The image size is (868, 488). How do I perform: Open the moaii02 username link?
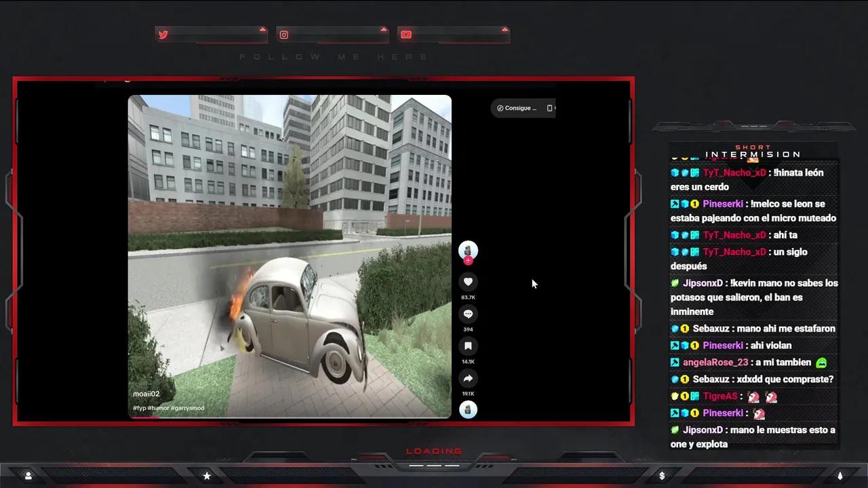point(146,394)
